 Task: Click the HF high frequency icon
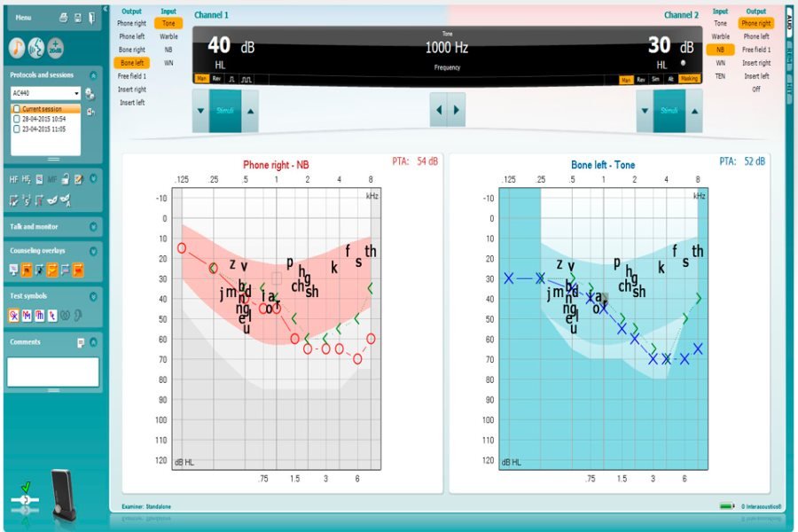pos(13,180)
